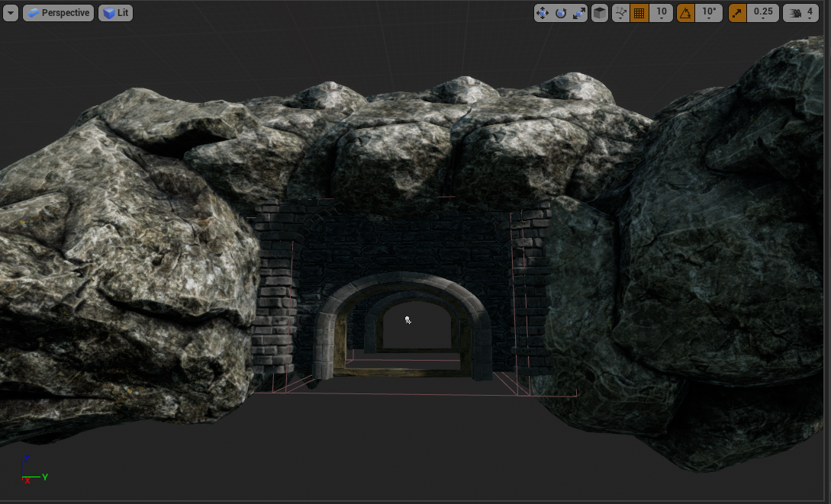831x504 pixels.
Task: Select the Rotate gizmo tool
Action: tap(561, 13)
